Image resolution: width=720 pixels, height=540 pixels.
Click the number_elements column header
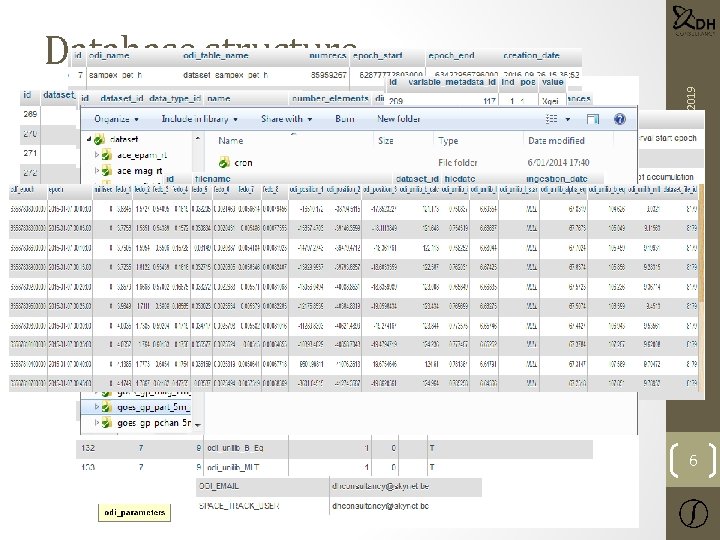[x=330, y=99]
